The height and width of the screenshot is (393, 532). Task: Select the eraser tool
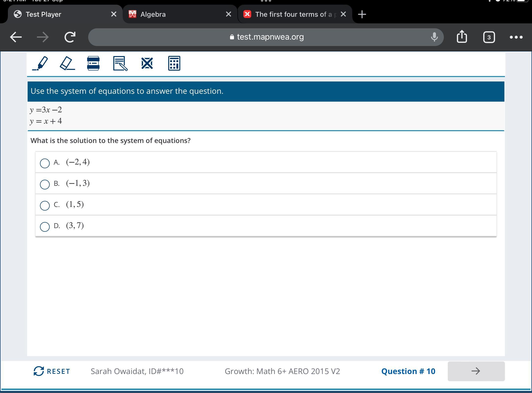tap(67, 63)
